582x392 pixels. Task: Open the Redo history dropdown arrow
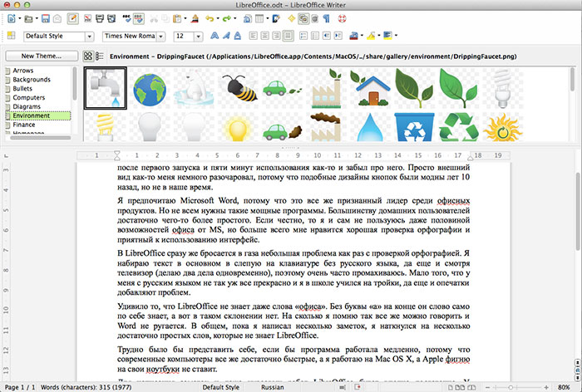coord(235,18)
